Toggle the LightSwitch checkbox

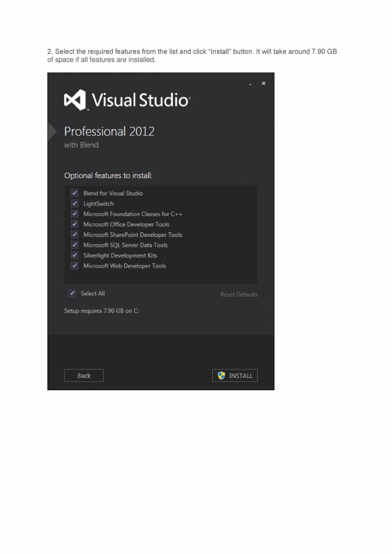(x=75, y=203)
